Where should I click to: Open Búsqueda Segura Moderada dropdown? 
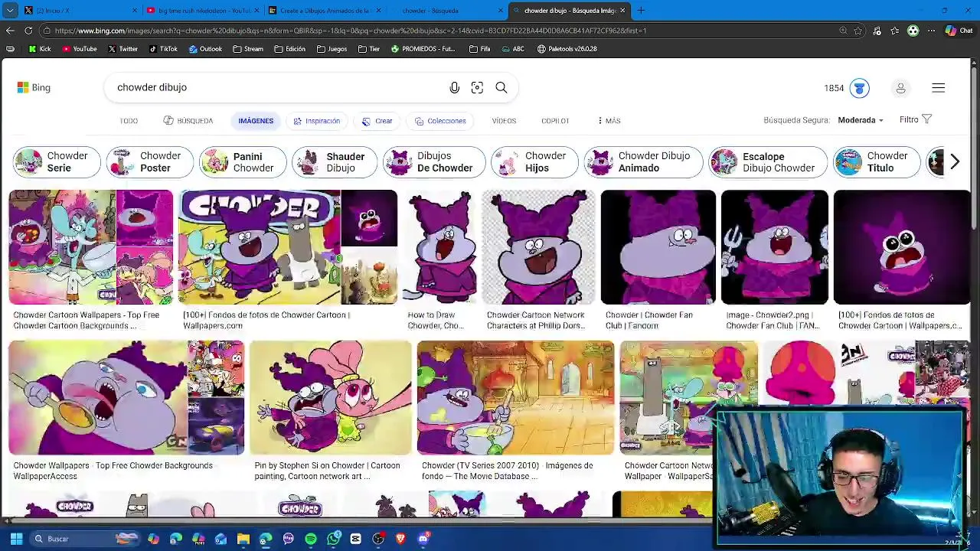pyautogui.click(x=861, y=120)
